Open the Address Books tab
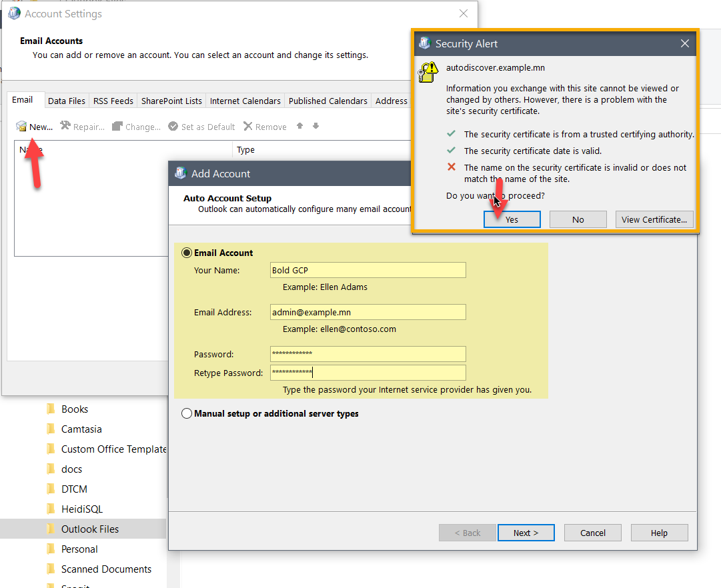Image resolution: width=721 pixels, height=588 pixels. pyautogui.click(x=392, y=101)
